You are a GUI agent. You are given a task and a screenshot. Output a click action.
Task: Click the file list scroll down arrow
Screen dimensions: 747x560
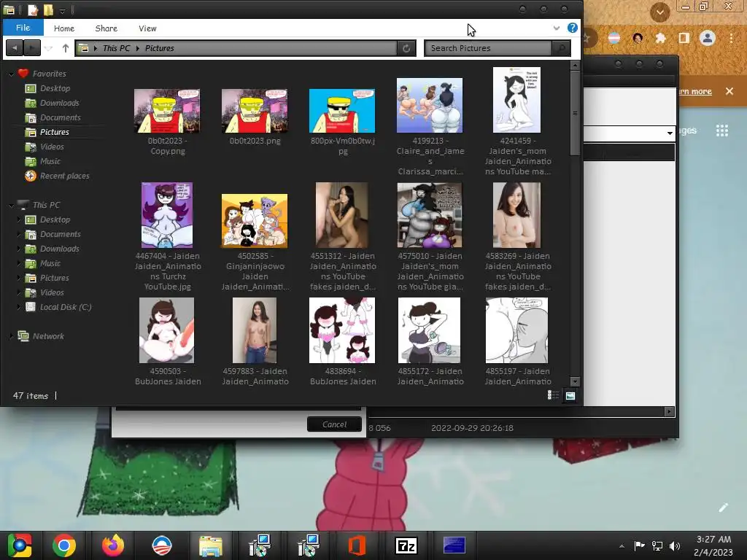click(x=575, y=381)
